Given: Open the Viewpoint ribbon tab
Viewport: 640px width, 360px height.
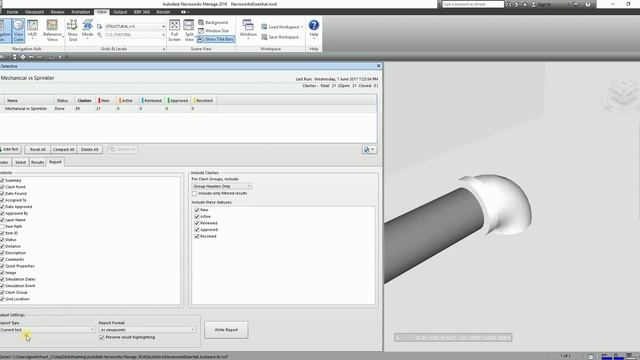Looking at the screenshot, I should (x=34, y=12).
